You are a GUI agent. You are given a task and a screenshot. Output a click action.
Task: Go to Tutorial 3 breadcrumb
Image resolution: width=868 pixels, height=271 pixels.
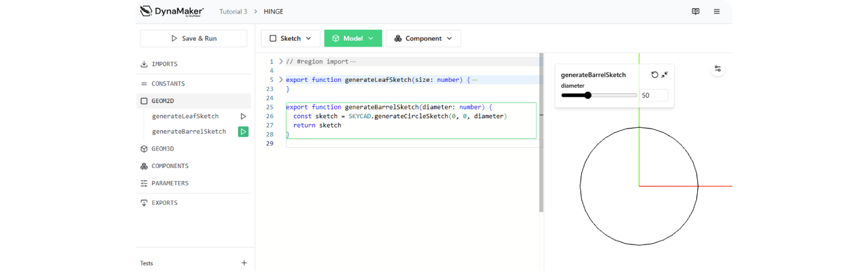(x=233, y=11)
